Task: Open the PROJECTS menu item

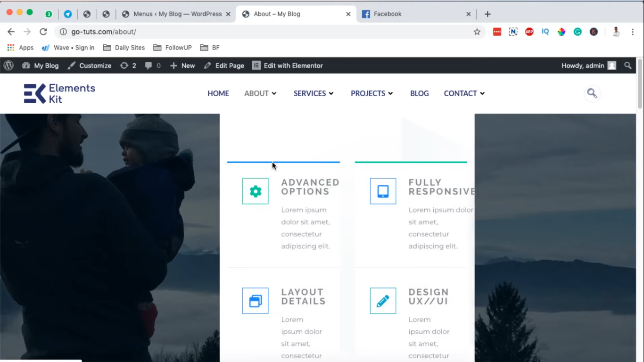Action: pos(368,93)
